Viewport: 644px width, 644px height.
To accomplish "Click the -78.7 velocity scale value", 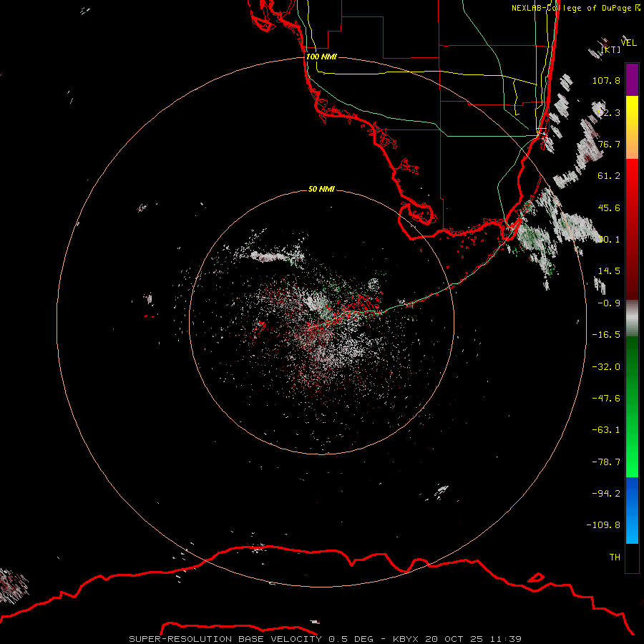I will (606, 462).
